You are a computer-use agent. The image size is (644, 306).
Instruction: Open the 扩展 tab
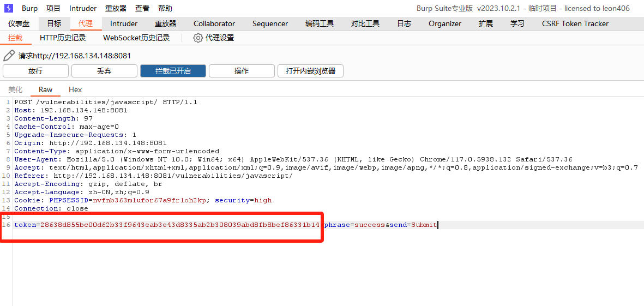click(x=485, y=24)
